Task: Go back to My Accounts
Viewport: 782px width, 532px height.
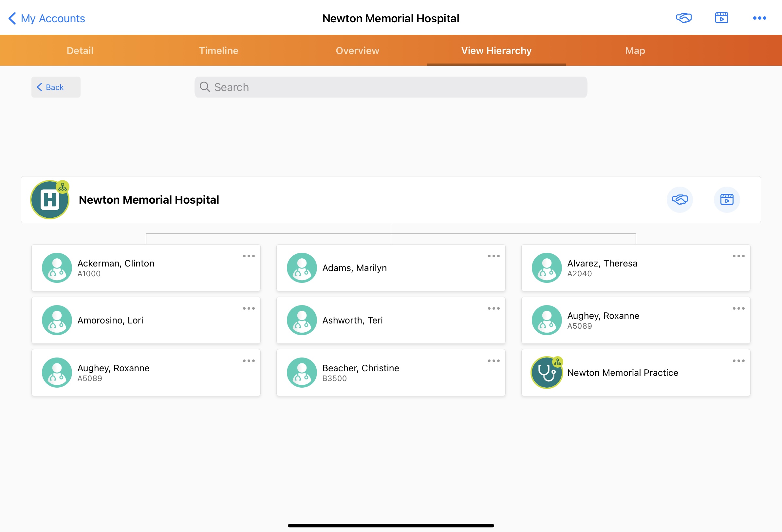Action: (x=47, y=19)
